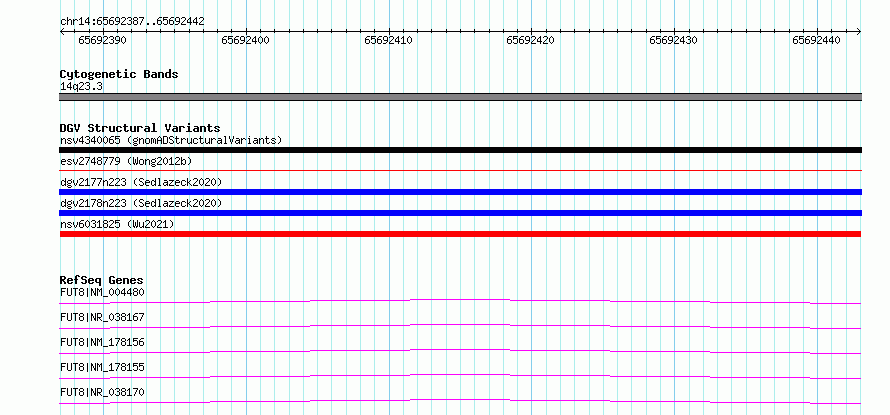Click ruler position 65692440
Viewport: 890px width, 415px height.
817,40
